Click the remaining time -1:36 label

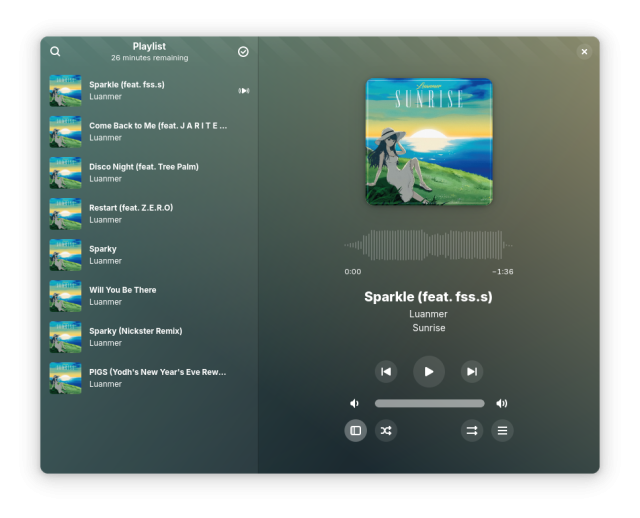tap(502, 272)
